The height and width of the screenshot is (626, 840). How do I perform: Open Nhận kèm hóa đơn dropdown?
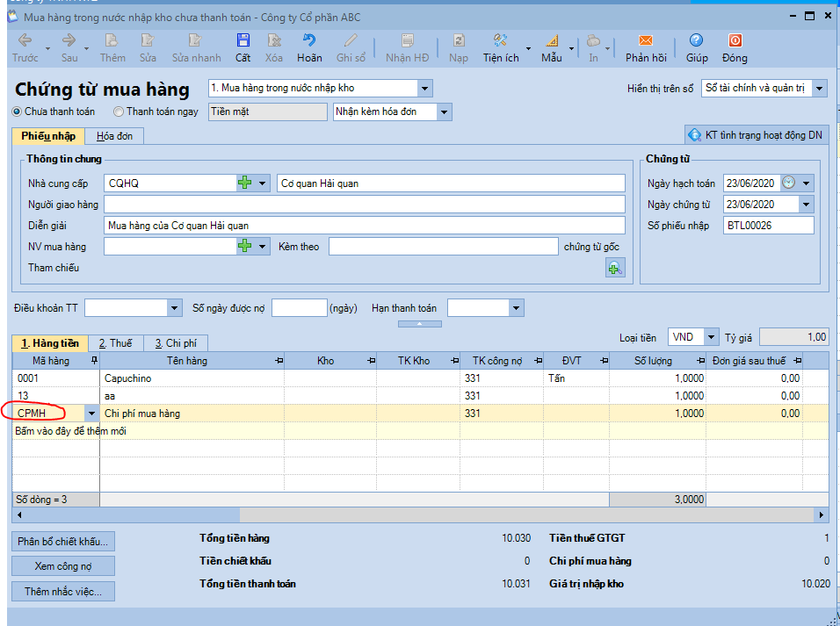click(444, 112)
